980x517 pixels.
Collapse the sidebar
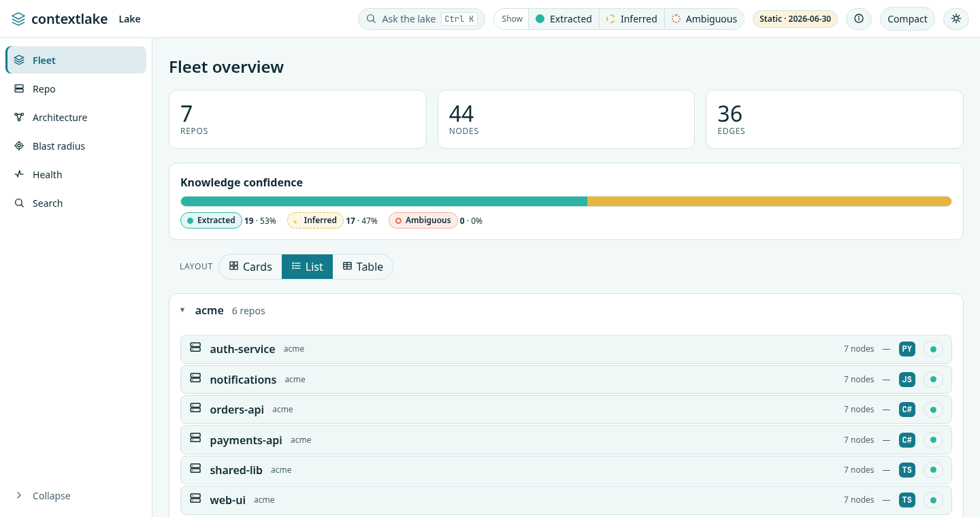coord(76,495)
